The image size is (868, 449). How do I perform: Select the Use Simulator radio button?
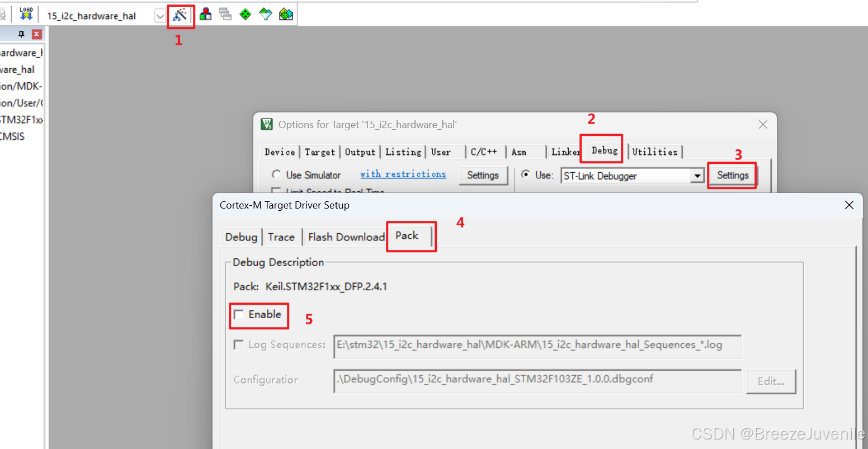point(276,174)
